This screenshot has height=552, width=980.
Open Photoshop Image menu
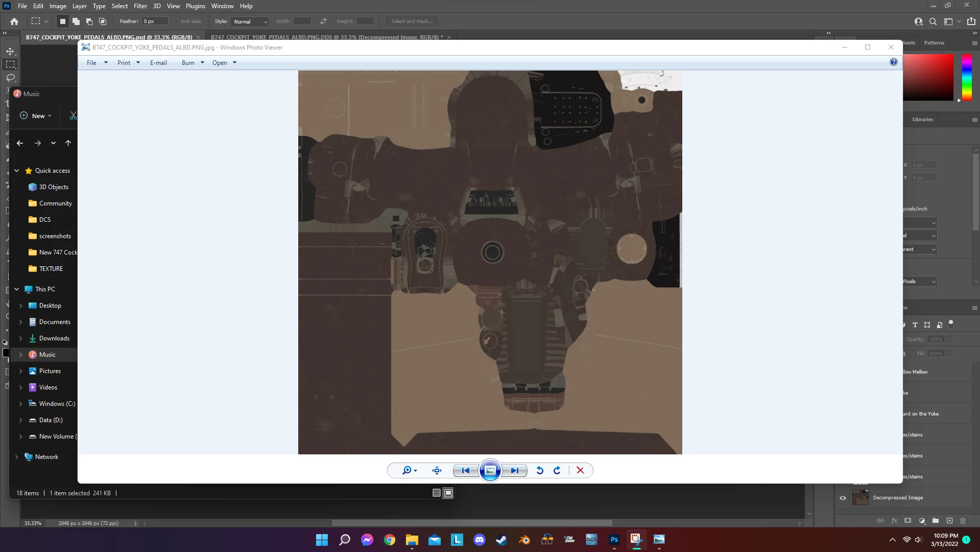58,6
